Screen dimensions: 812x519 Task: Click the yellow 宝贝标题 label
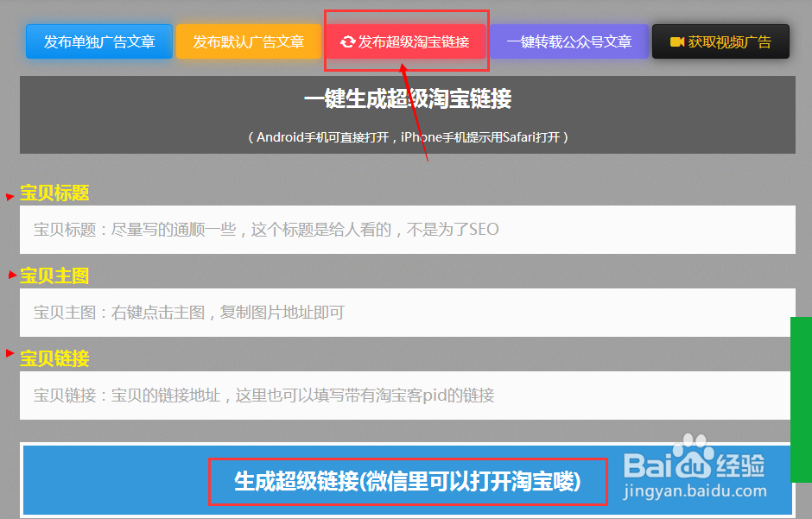coord(54,193)
